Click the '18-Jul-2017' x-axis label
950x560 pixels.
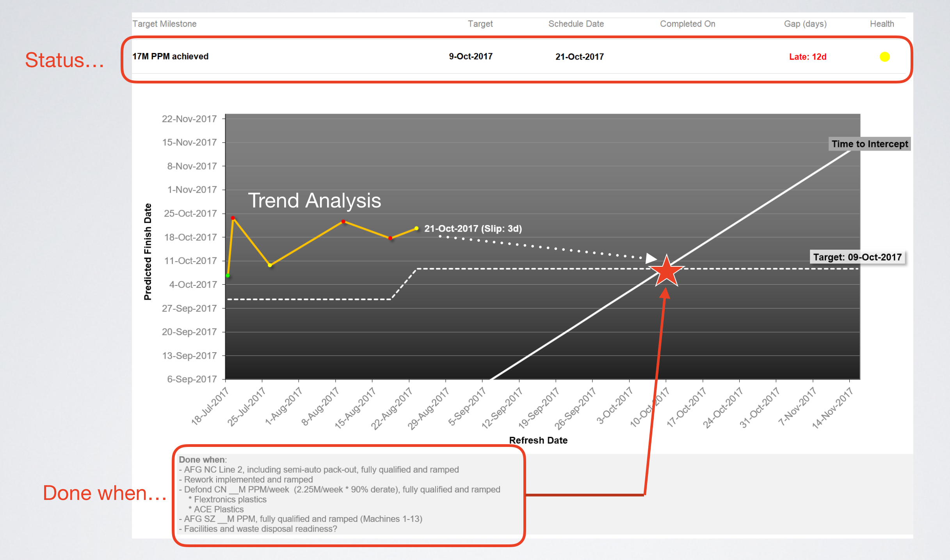coord(210,406)
